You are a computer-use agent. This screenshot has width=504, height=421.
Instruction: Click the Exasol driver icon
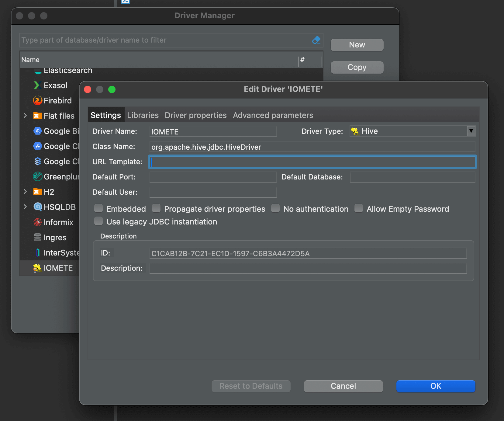coord(37,85)
